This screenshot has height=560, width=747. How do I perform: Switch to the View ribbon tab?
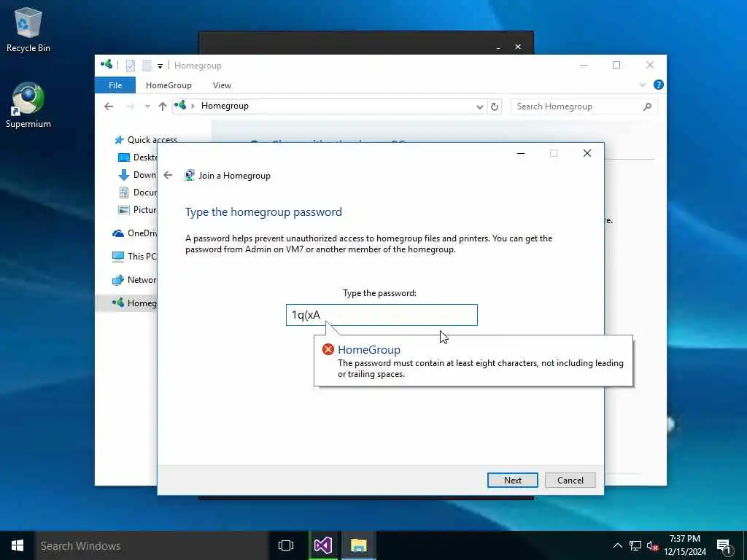(222, 85)
